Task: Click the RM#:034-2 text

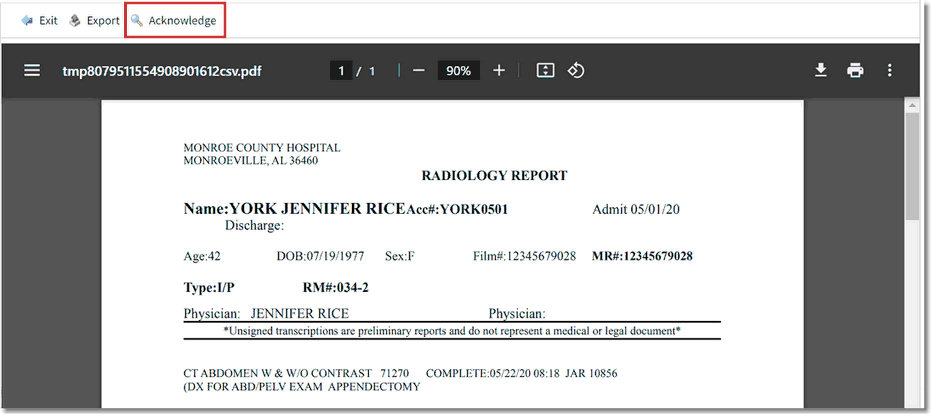Action: (336, 288)
